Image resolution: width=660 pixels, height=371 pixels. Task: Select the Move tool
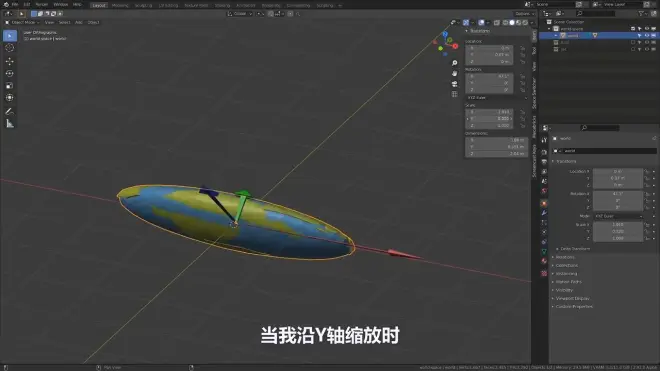click(10, 61)
